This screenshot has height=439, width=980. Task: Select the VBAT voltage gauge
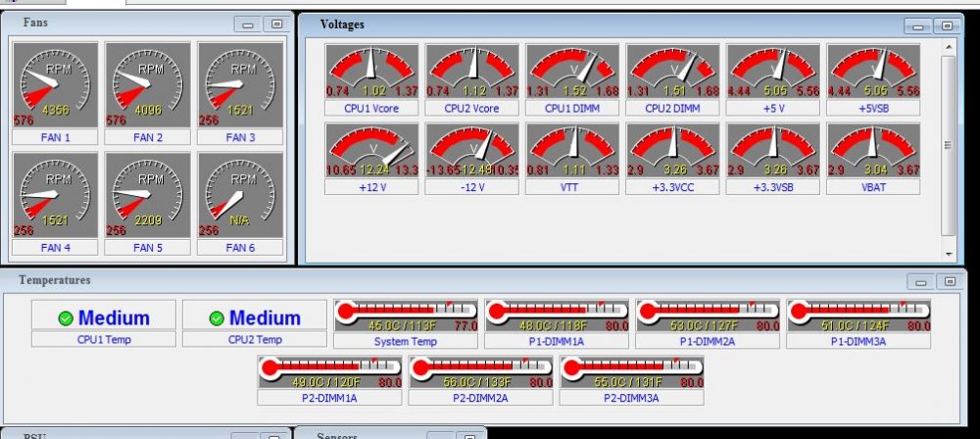pyautogui.click(x=873, y=150)
